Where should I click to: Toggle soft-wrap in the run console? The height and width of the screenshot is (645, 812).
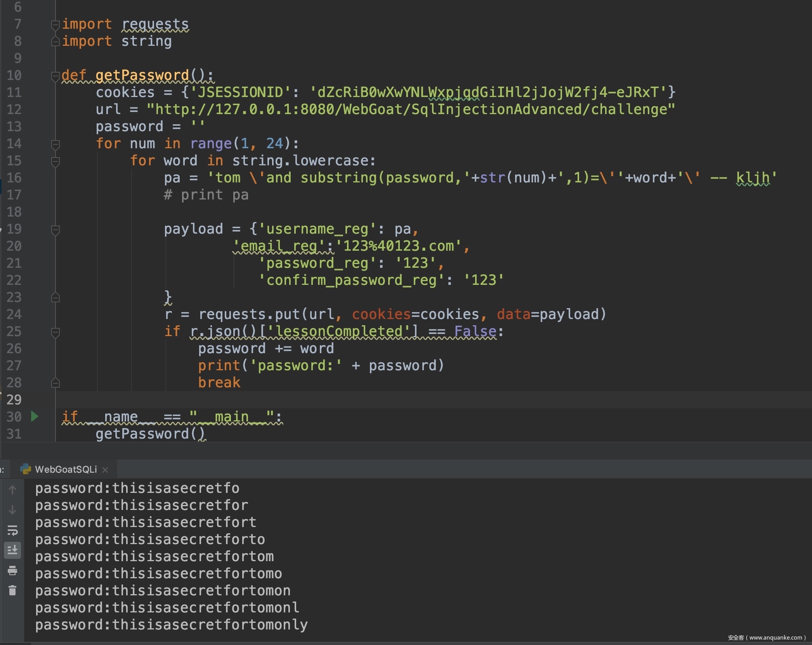12,530
